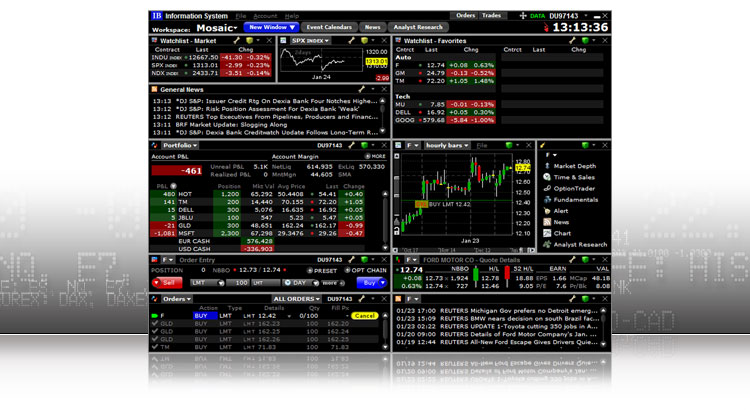Open the ALL ORDERS filter dropdown
750x410 pixels.
pos(297,299)
